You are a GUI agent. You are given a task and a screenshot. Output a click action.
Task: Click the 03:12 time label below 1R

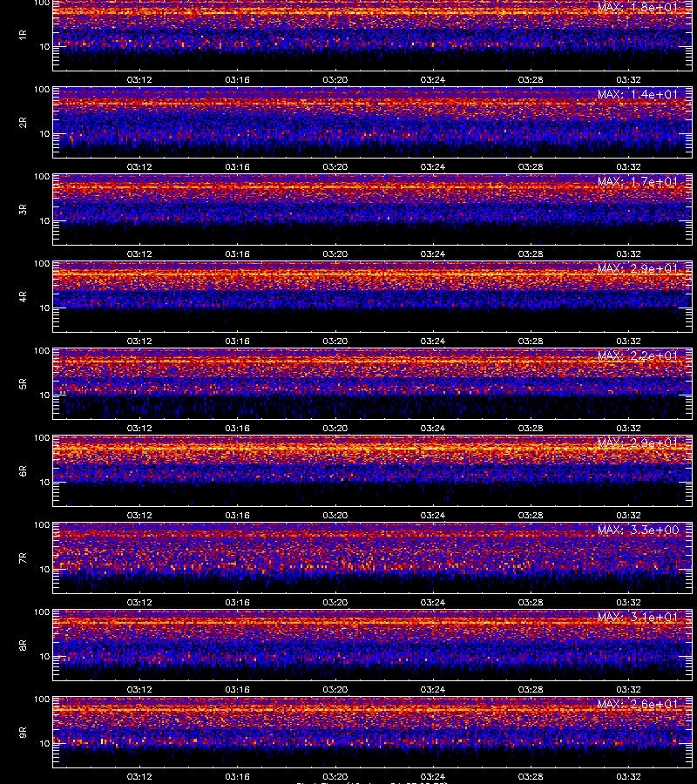point(139,79)
